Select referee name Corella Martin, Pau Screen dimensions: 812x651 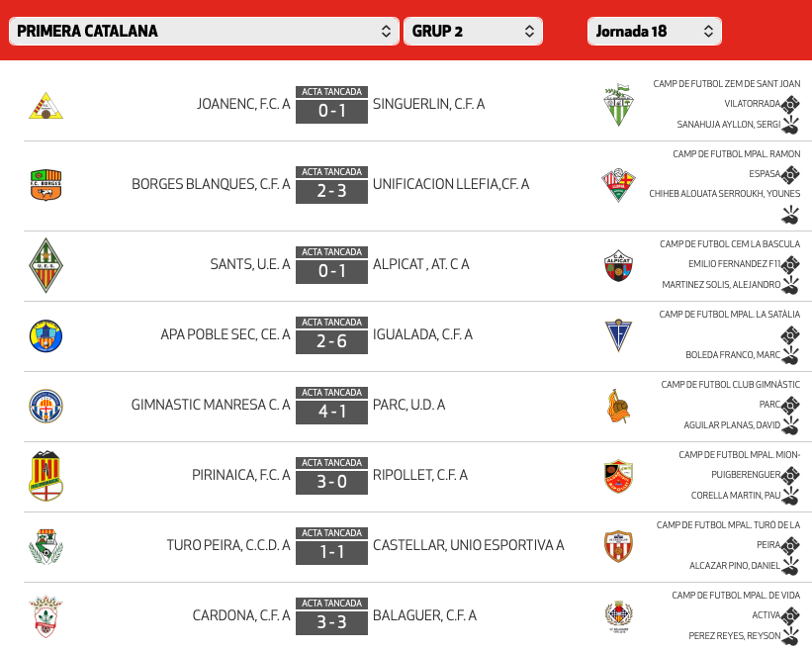(731, 496)
